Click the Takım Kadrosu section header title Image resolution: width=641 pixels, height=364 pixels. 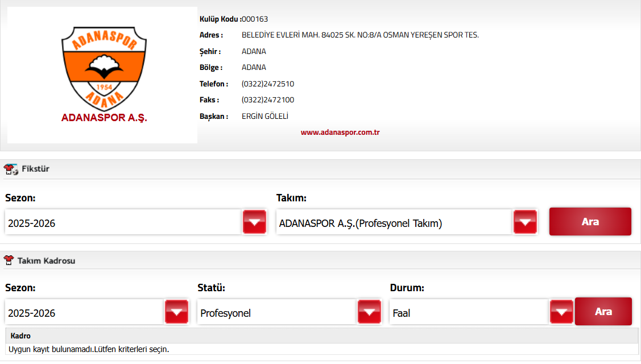click(x=46, y=260)
